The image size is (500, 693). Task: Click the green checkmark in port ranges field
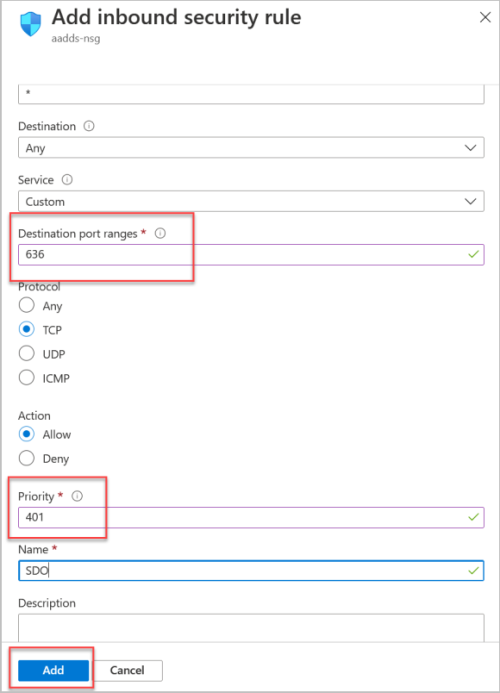coord(473,255)
